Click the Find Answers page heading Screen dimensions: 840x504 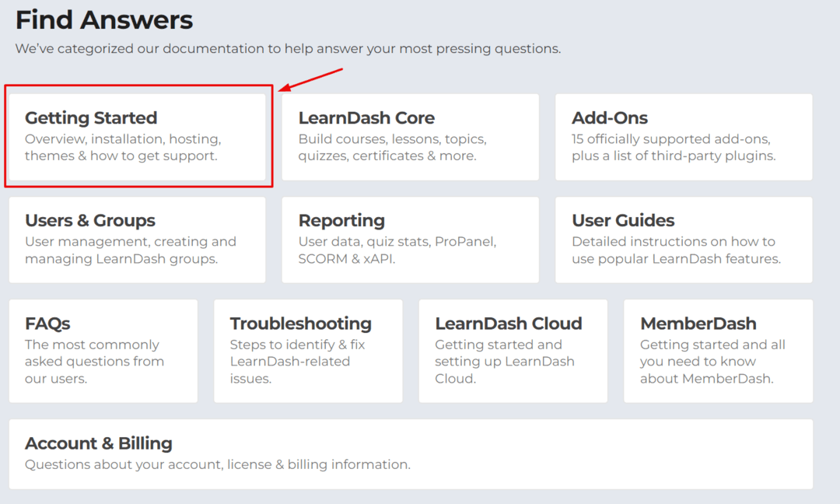coord(105,19)
